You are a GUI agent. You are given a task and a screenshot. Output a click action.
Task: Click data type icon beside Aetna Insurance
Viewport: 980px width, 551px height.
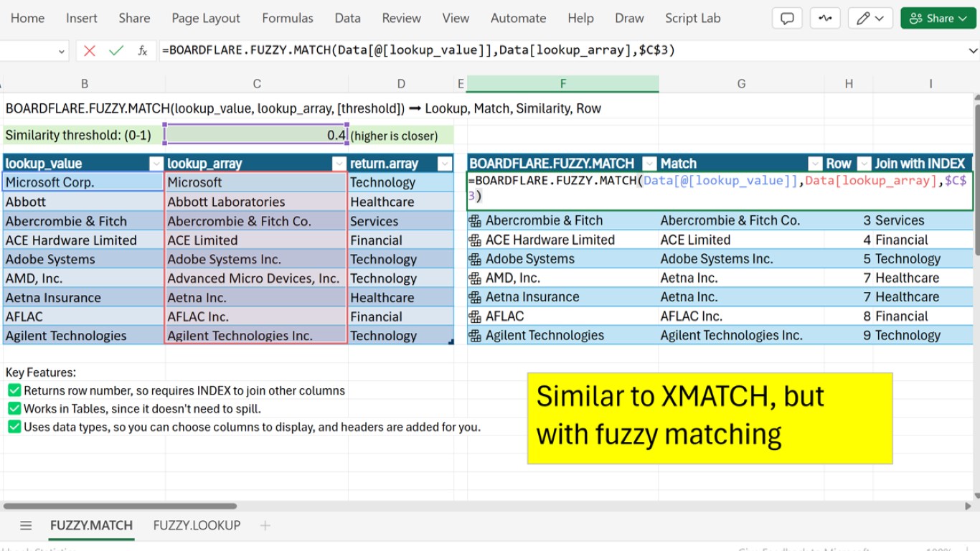tap(475, 297)
